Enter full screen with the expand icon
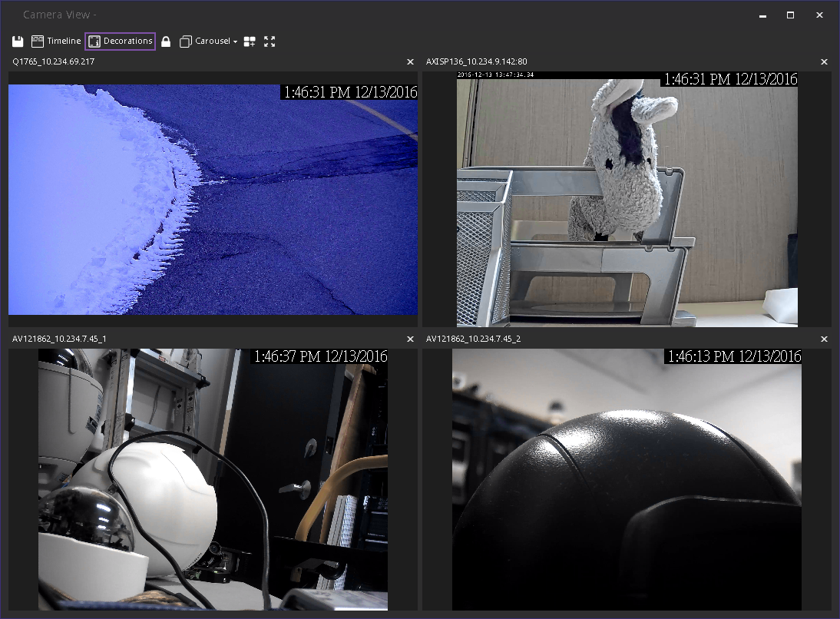840x619 pixels. pyautogui.click(x=270, y=41)
